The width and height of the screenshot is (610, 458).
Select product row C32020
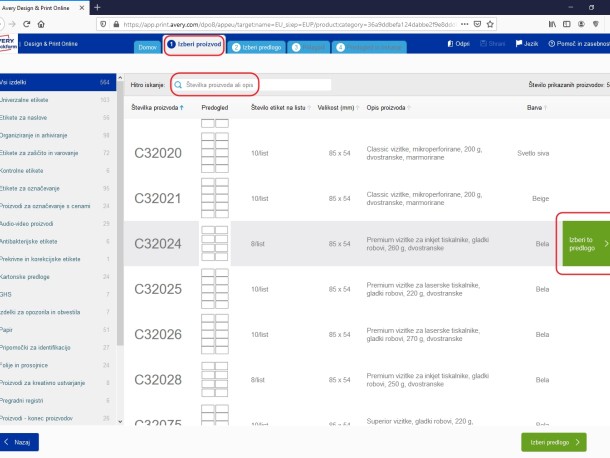(367, 153)
